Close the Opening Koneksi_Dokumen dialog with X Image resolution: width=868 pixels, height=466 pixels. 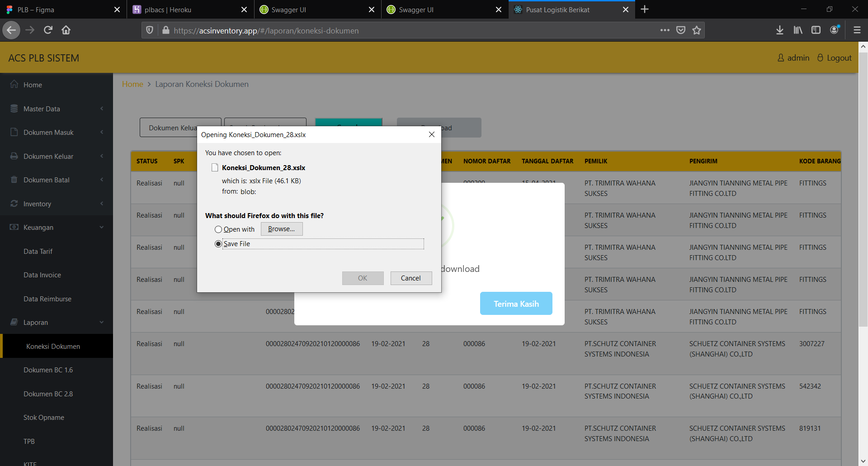(432, 134)
